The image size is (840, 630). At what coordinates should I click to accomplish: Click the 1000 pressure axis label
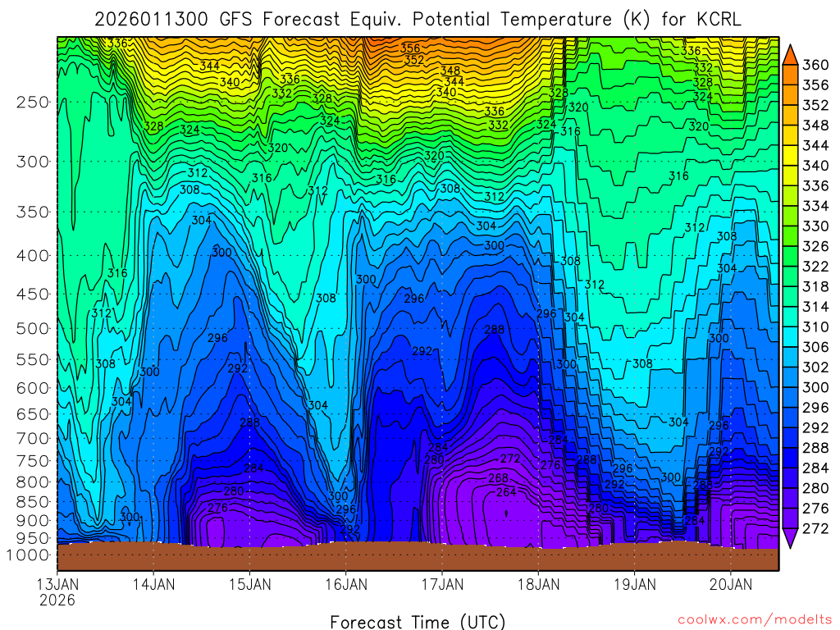point(28,555)
